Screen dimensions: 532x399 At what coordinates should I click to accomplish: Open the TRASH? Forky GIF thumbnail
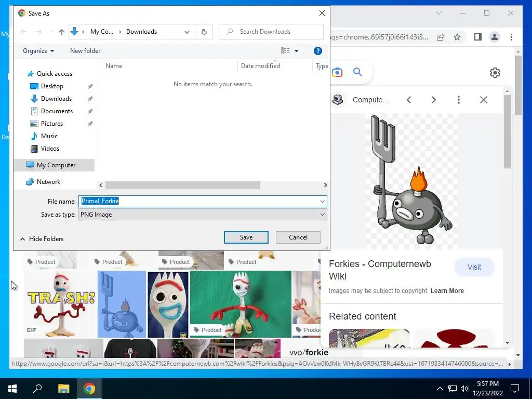[x=60, y=304]
